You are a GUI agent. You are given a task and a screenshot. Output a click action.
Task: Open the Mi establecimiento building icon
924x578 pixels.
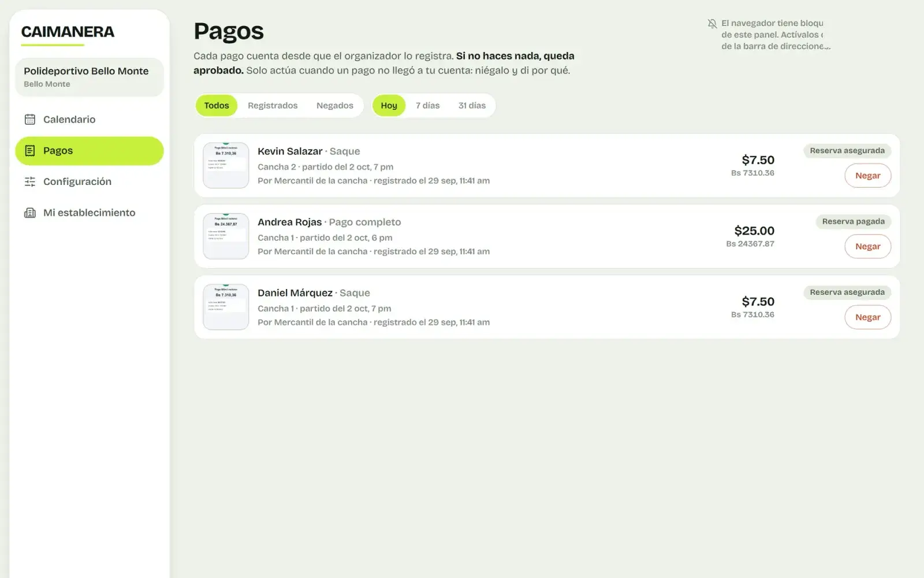30,213
